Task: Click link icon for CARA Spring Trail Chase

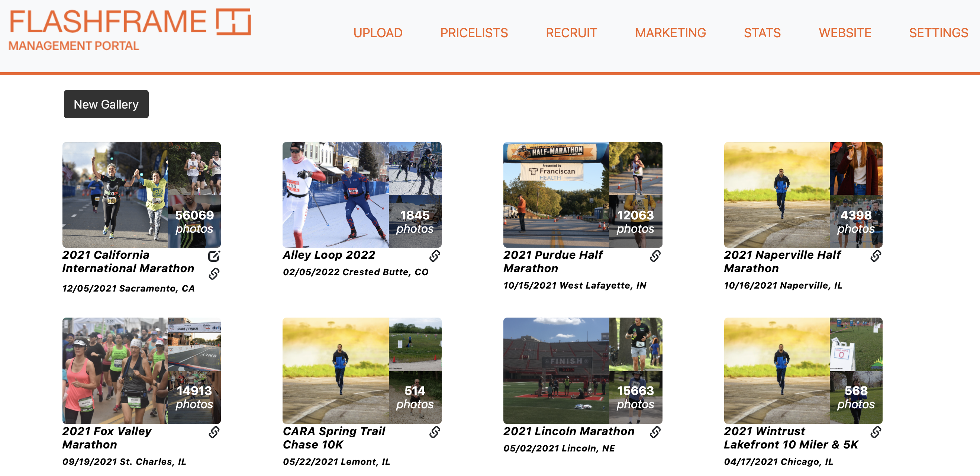Action: coord(435,432)
